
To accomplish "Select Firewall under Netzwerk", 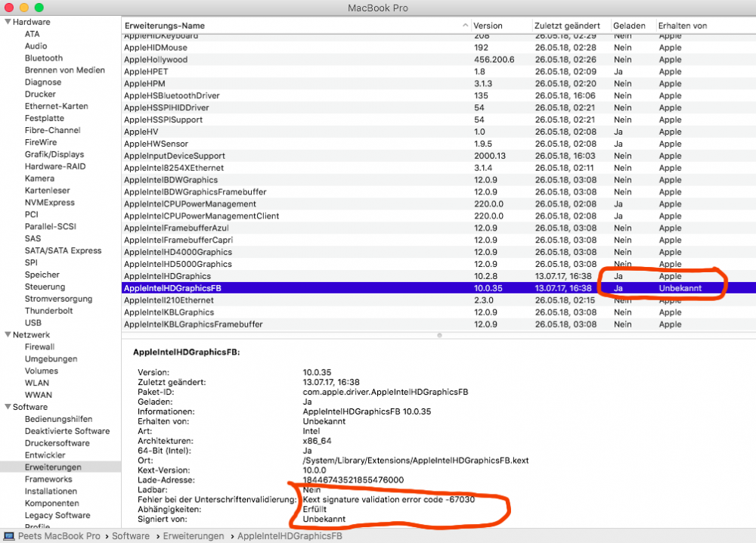I will tap(39, 346).
